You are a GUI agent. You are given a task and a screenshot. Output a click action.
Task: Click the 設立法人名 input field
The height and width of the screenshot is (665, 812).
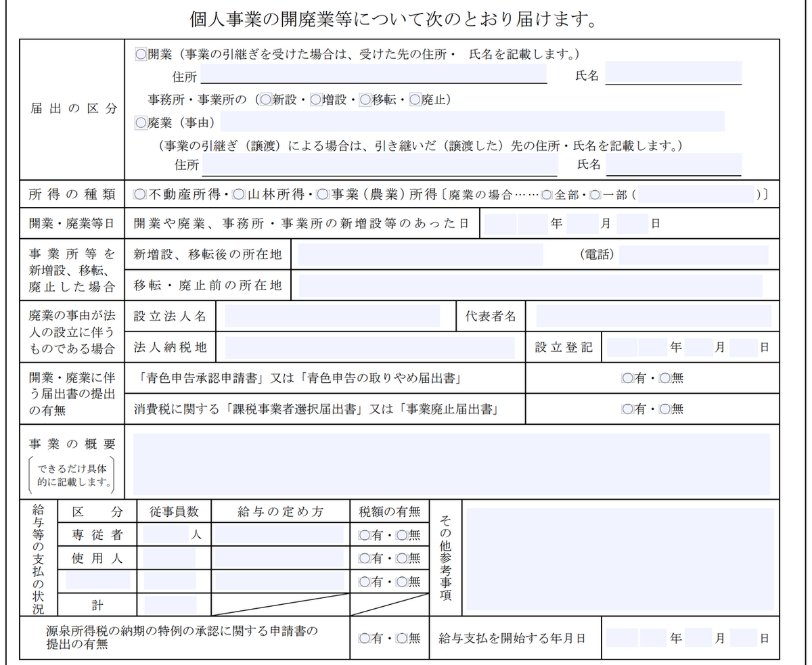(332, 316)
